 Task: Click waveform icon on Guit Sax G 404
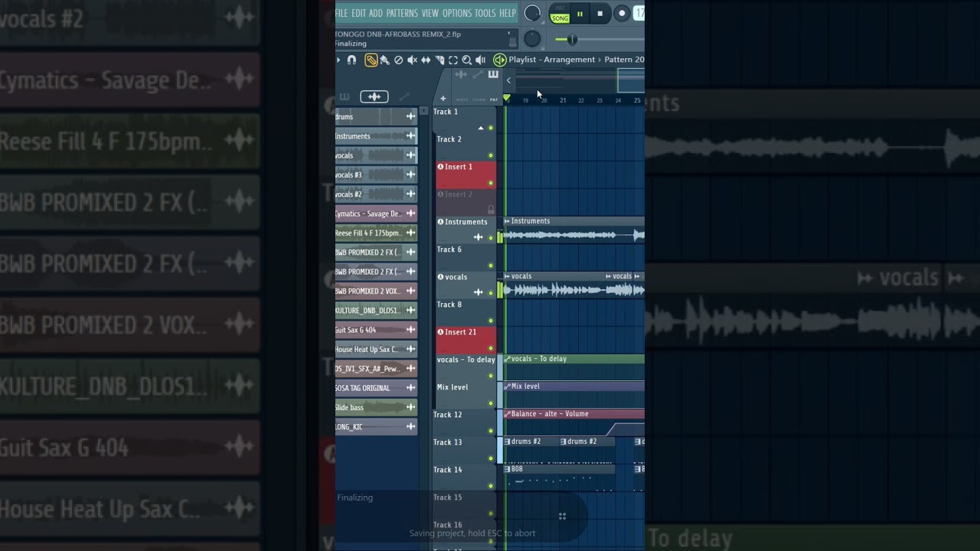(x=410, y=330)
